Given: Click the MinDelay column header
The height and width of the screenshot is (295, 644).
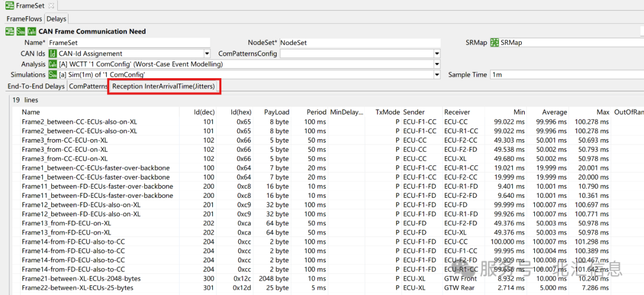Looking at the screenshot, I should click(346, 112).
